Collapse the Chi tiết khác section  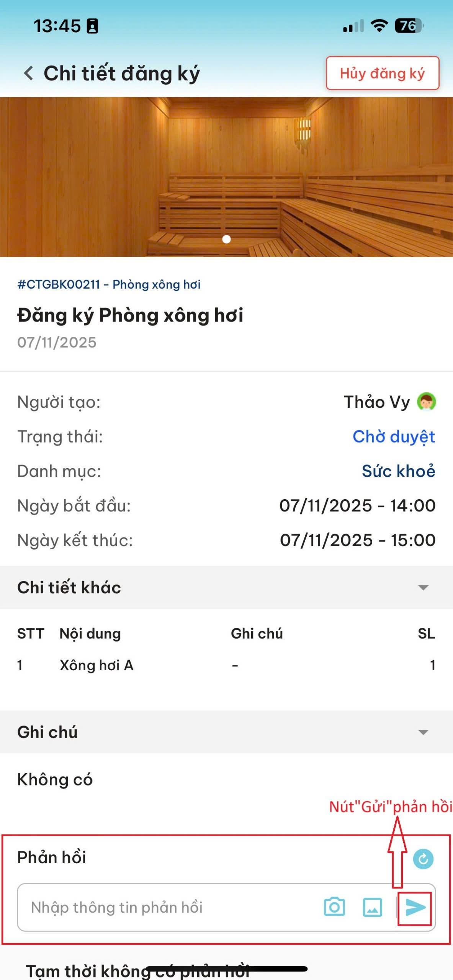click(423, 588)
